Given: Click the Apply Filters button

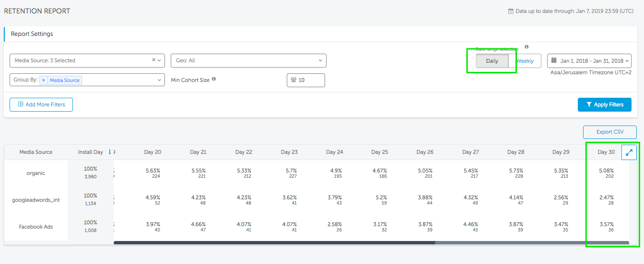Looking at the screenshot, I should tap(604, 104).
